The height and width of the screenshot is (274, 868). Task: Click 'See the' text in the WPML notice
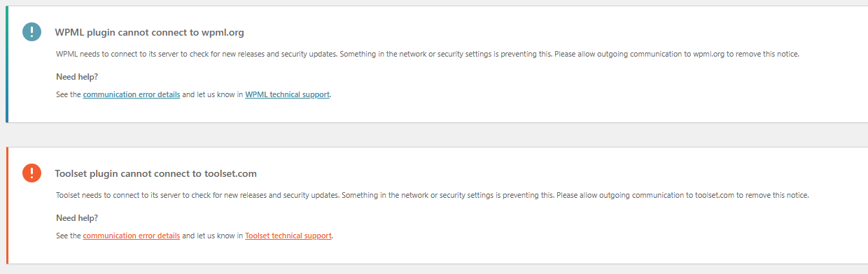[x=69, y=94]
